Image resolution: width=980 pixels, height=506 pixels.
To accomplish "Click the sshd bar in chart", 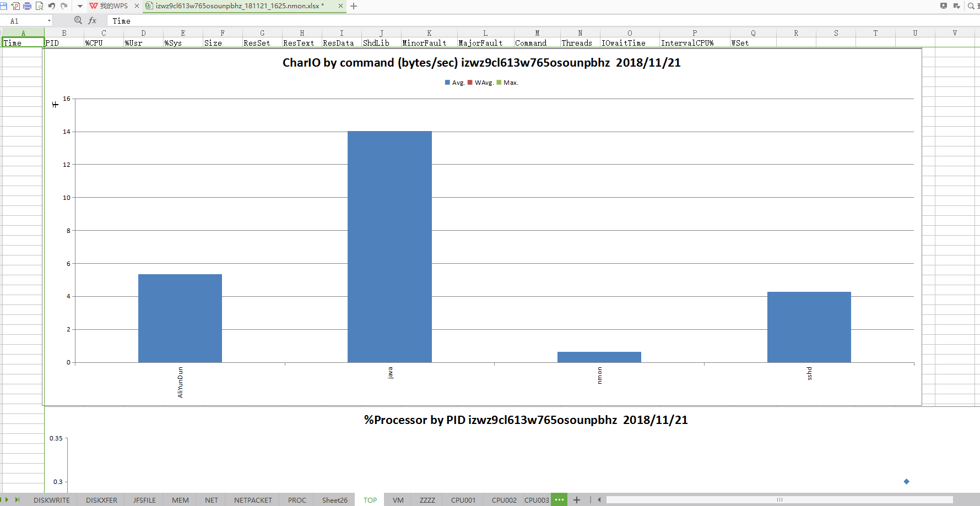I will point(809,327).
